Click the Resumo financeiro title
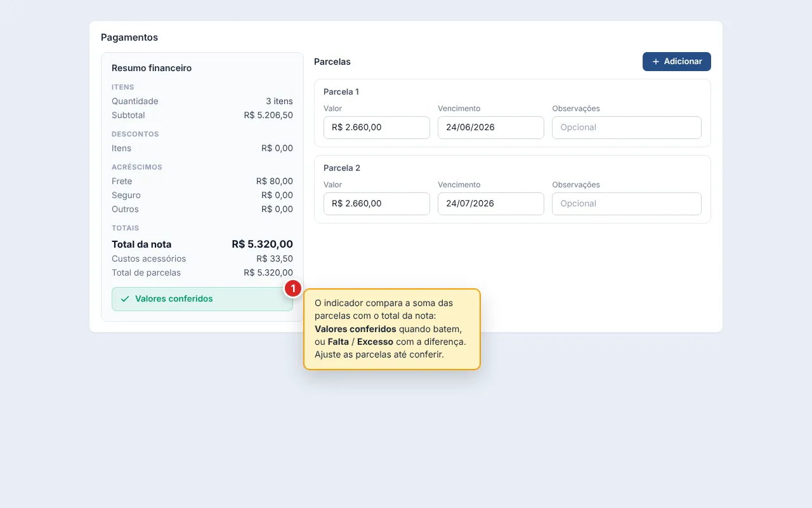812x508 pixels. coord(152,68)
